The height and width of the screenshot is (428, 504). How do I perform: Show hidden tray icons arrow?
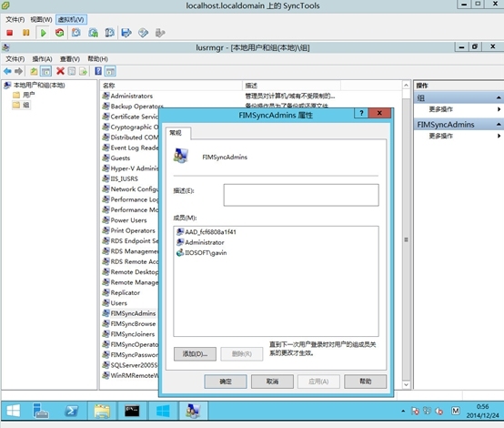coord(403,411)
